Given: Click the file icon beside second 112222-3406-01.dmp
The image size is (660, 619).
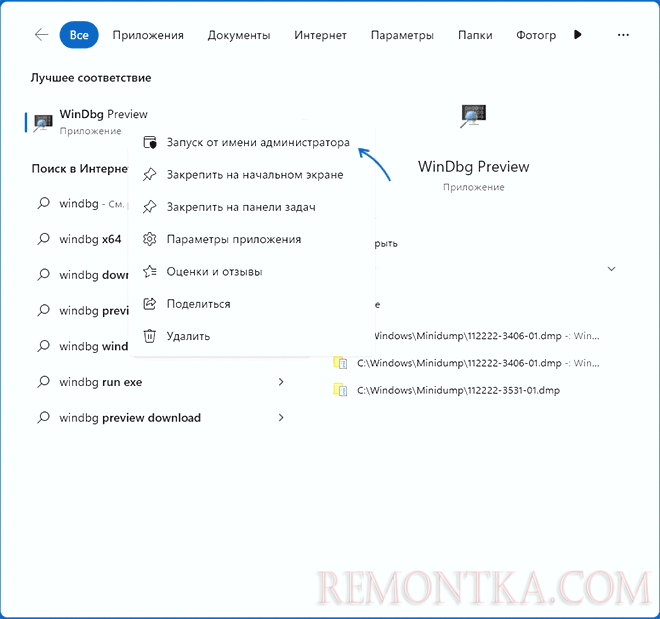Looking at the screenshot, I should tap(340, 362).
